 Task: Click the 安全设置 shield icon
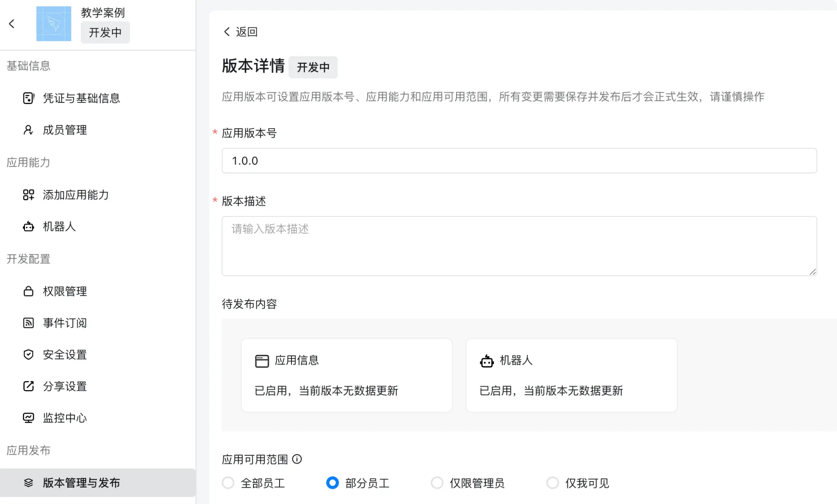coord(28,355)
